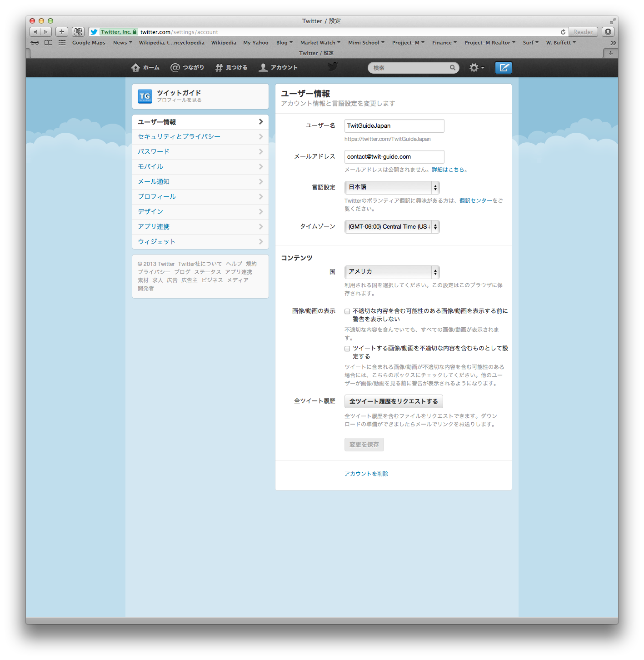
Task: Click the Safari back arrow button
Action: click(x=35, y=32)
